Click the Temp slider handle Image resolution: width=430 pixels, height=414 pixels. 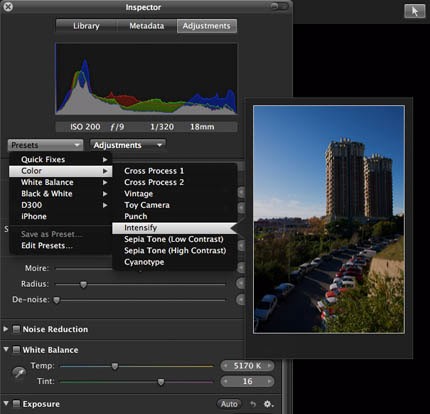coord(115,366)
